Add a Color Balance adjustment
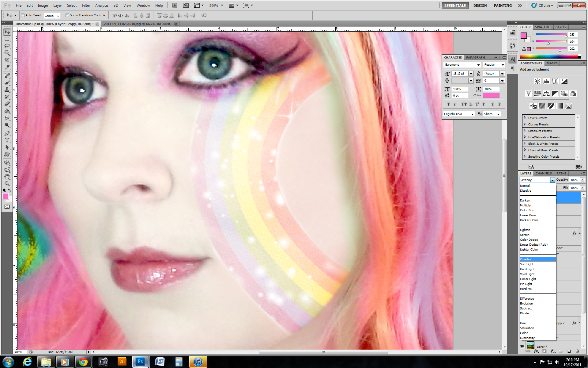 tap(546, 94)
